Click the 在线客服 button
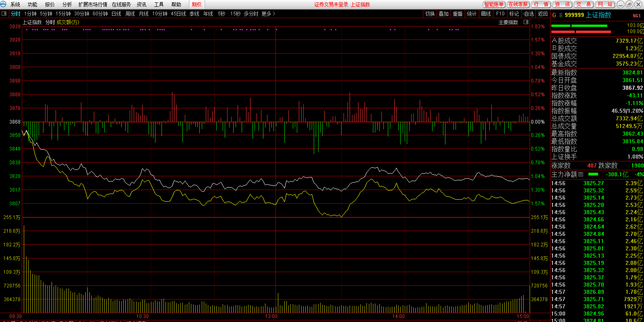Viewport: 644px width, 322px height. pyautogui.click(x=518, y=4)
